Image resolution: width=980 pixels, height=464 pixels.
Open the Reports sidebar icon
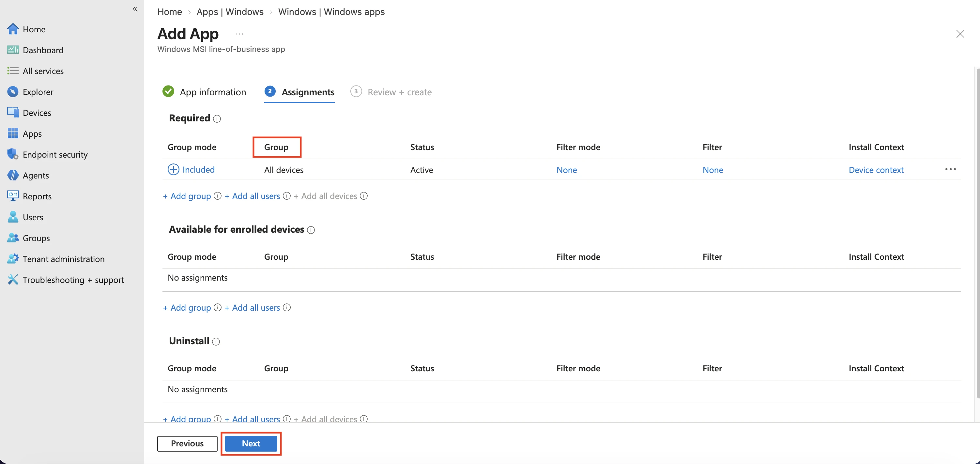point(13,196)
